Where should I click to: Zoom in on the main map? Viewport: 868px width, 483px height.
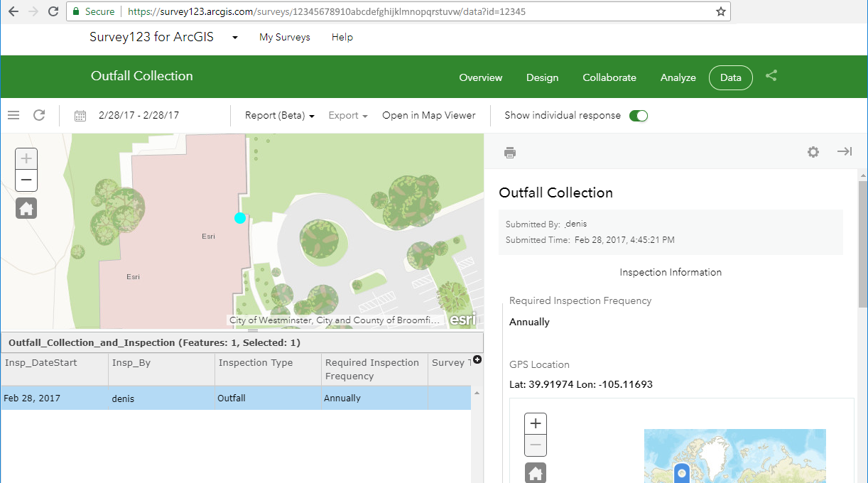point(26,158)
